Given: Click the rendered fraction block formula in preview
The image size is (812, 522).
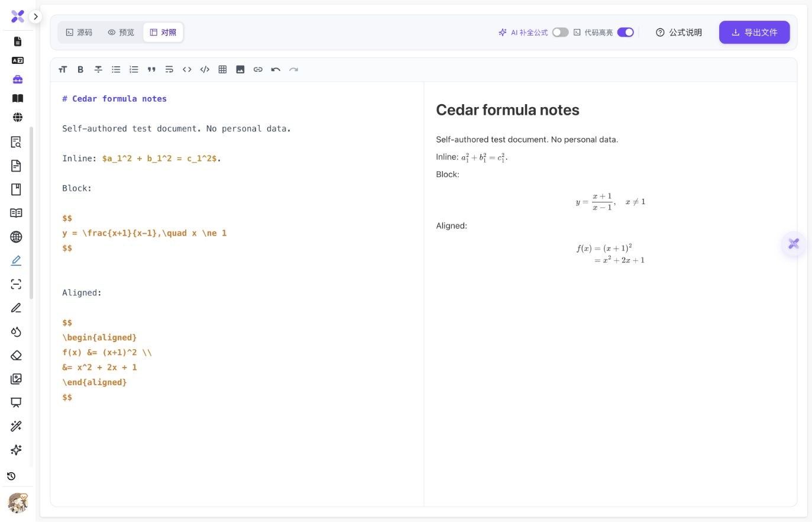Looking at the screenshot, I should pyautogui.click(x=610, y=202).
